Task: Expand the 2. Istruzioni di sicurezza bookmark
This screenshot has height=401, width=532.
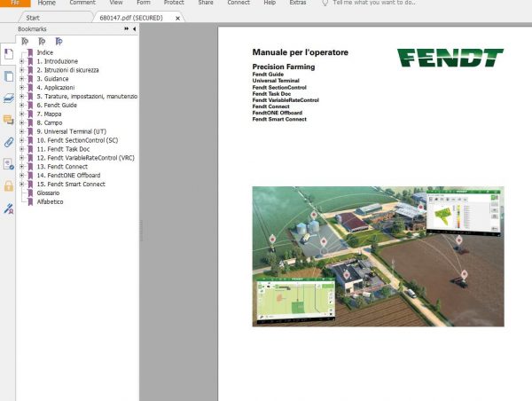Action: 21,70
